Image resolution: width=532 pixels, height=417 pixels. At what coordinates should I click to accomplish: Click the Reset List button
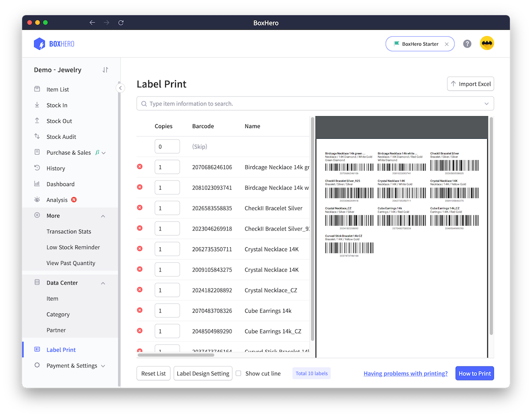[x=153, y=374]
